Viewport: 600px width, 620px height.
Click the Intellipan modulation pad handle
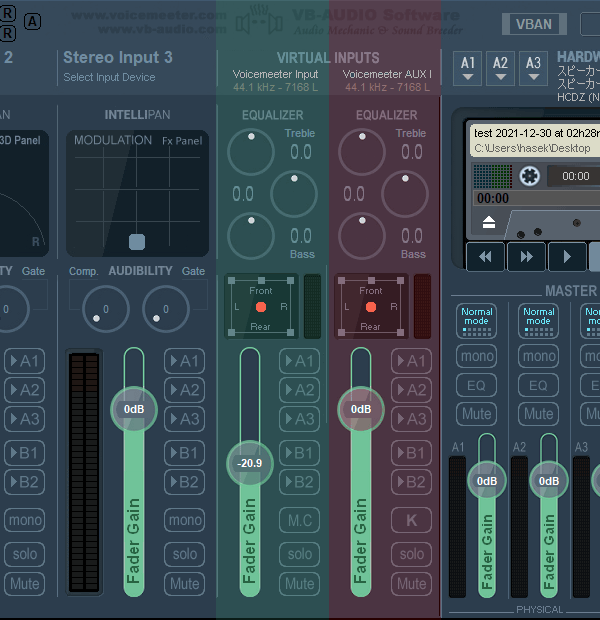point(137,242)
